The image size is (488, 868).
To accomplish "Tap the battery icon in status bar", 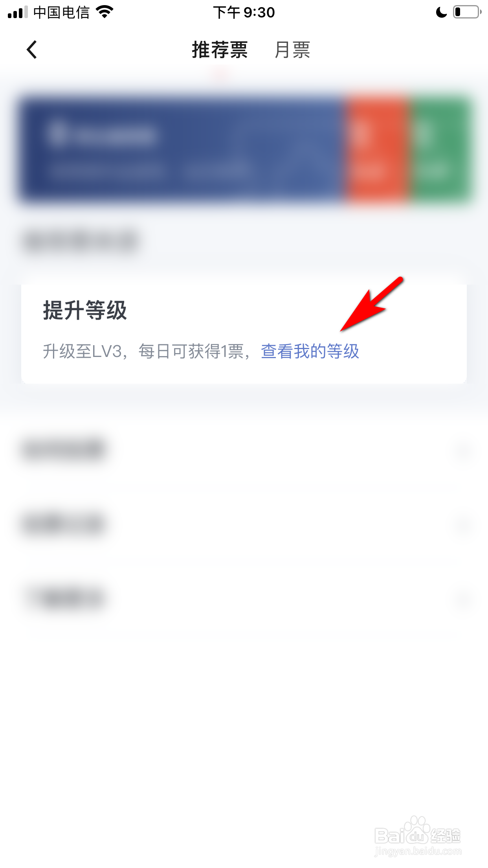I will point(467,12).
